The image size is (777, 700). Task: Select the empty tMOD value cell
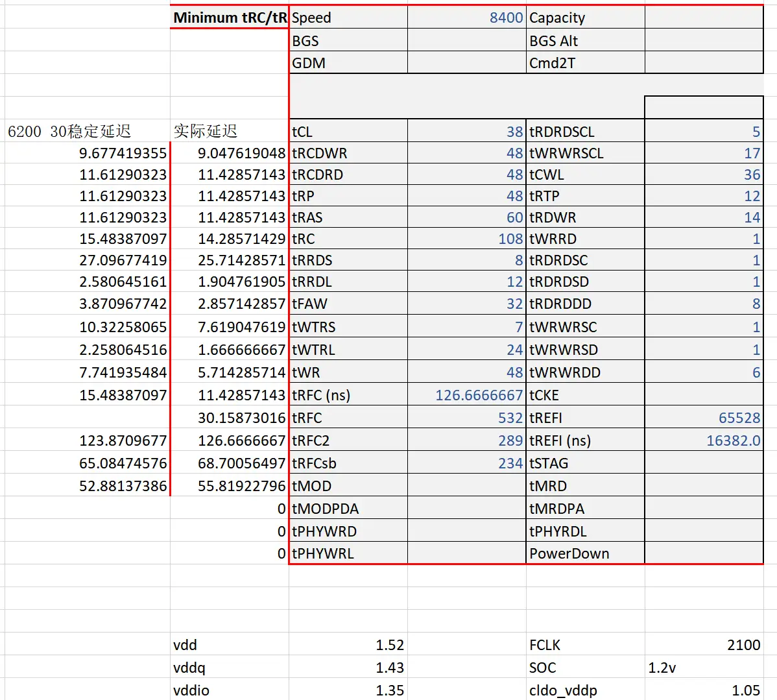click(x=467, y=485)
